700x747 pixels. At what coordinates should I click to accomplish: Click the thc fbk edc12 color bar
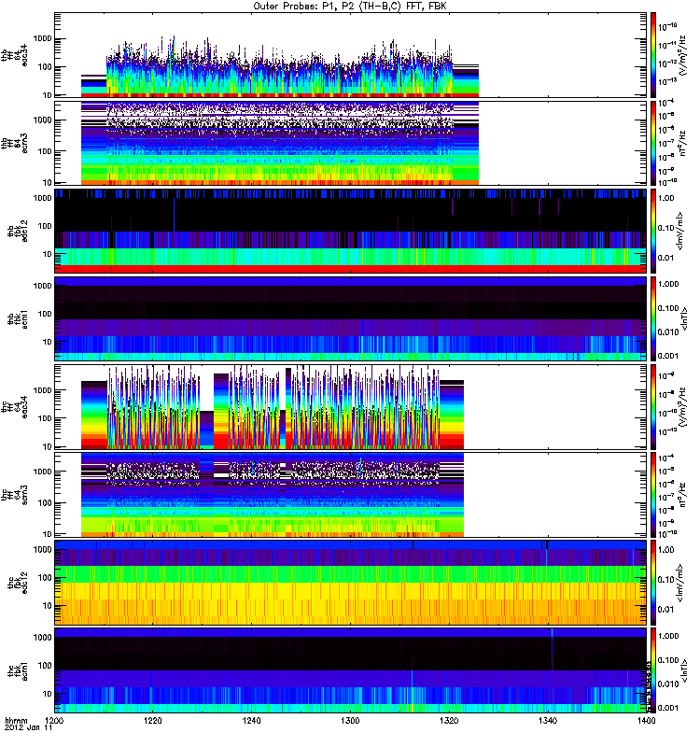click(653, 583)
